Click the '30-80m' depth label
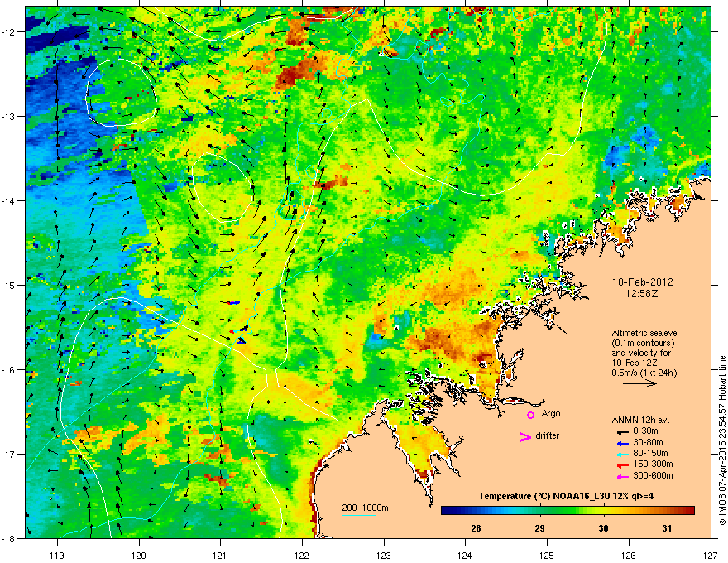Image resolution: width=728 pixels, height=563 pixels. (x=648, y=442)
